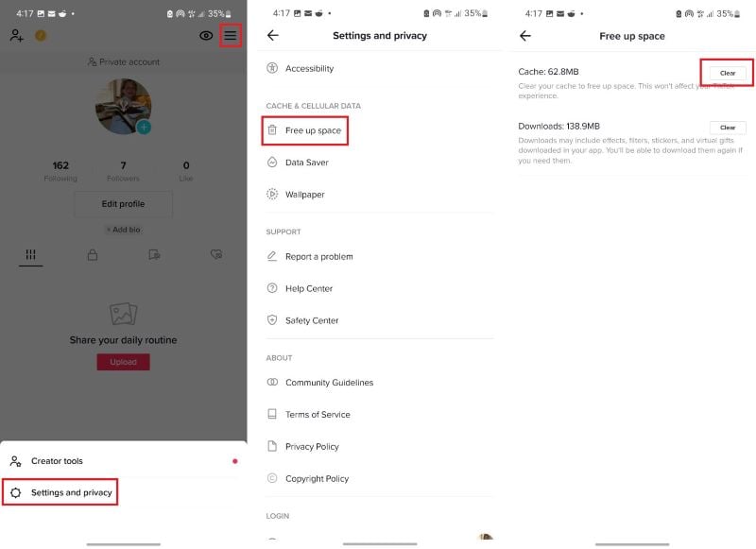Open the videos grid tab

(31, 254)
